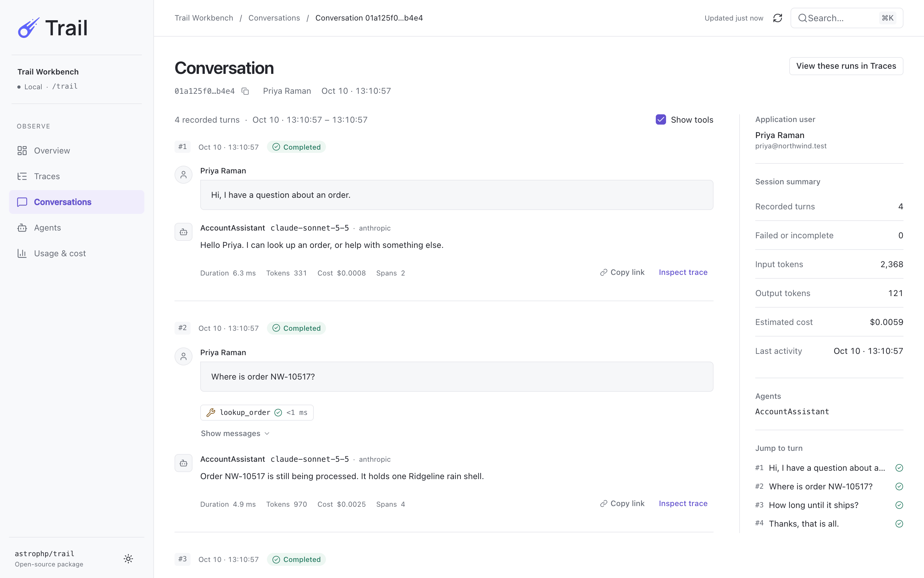Image resolution: width=924 pixels, height=578 pixels.
Task: Click the user avatar icon of turn #2
Action: [x=183, y=356]
